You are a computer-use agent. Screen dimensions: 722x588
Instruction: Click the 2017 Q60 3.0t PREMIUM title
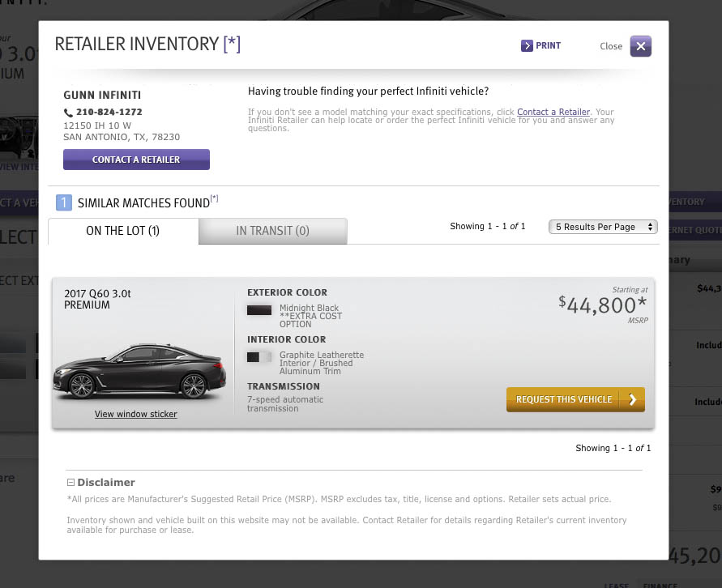[97, 299]
